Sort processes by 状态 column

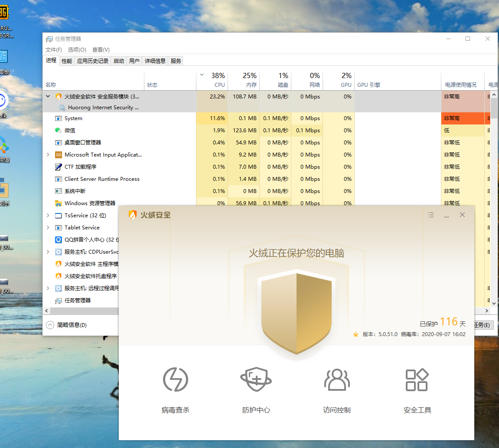[x=170, y=81]
